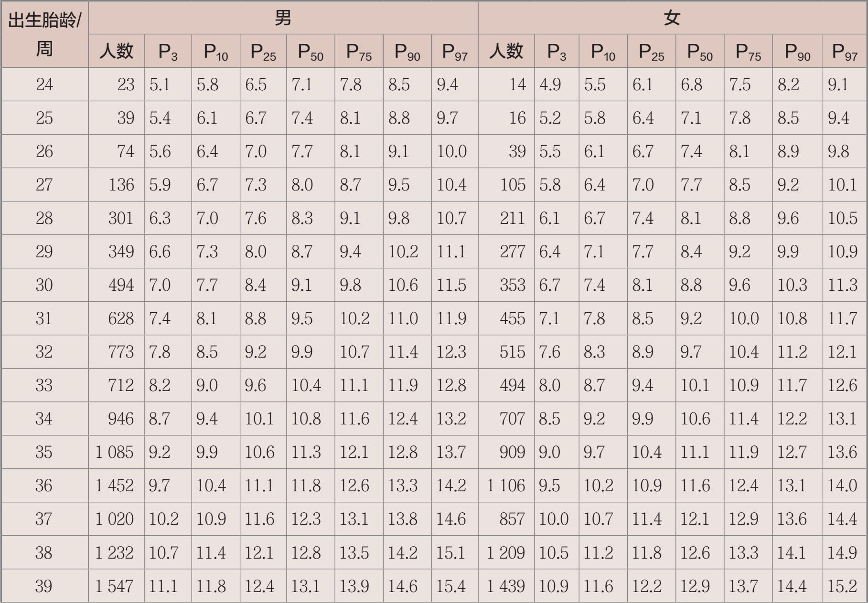The height and width of the screenshot is (603, 868).
Task: Click male P25 value 7.3 in week 27
Action: [256, 185]
